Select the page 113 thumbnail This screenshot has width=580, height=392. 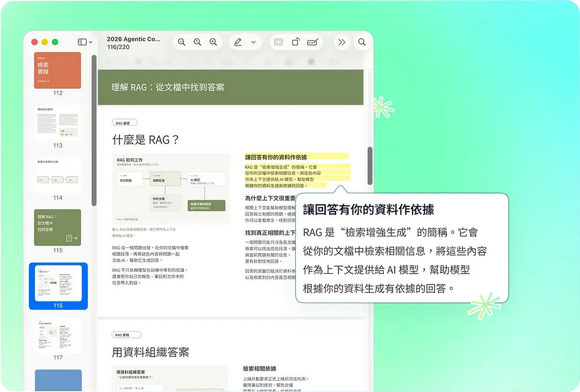(57, 122)
